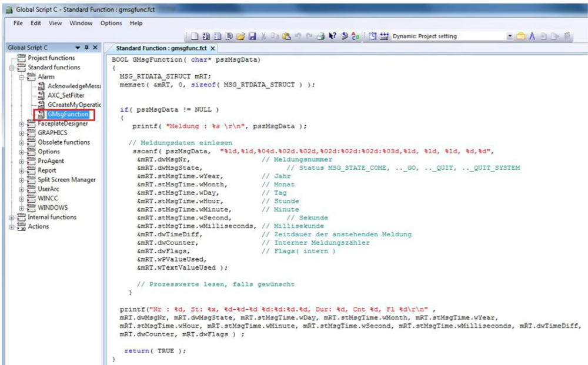The height and width of the screenshot is (365, 588).
Task: Select the Split Screen Manager folder
Action: tap(66, 180)
